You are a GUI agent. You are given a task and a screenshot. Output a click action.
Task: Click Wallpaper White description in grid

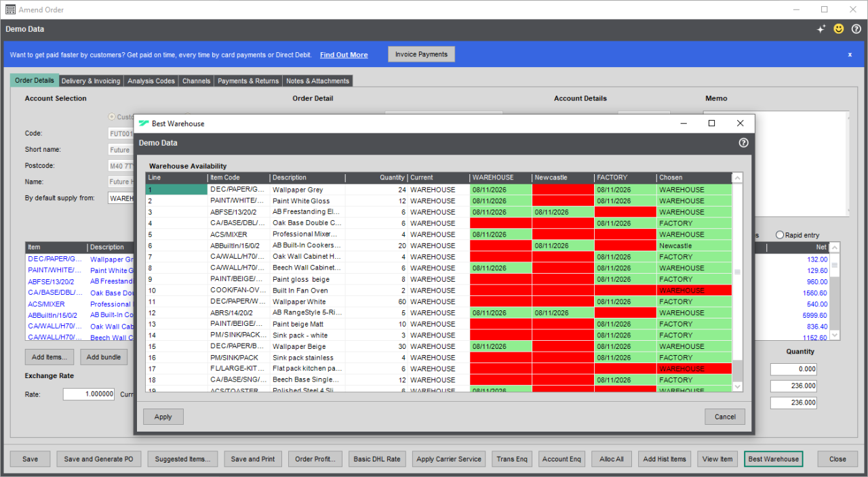coord(308,302)
